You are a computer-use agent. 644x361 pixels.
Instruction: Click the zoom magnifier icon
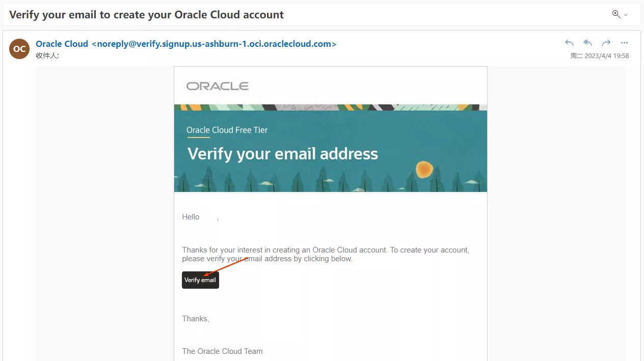(x=616, y=14)
